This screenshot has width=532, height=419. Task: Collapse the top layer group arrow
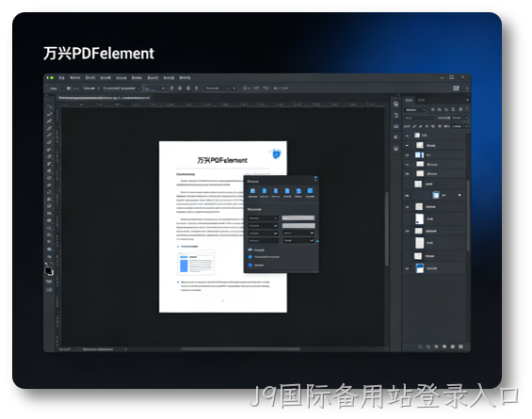(x=408, y=136)
